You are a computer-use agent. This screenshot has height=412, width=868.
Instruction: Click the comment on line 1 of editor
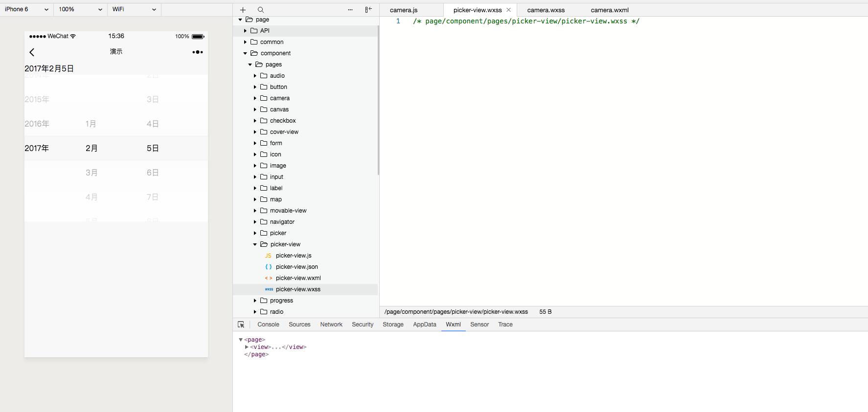click(x=526, y=22)
